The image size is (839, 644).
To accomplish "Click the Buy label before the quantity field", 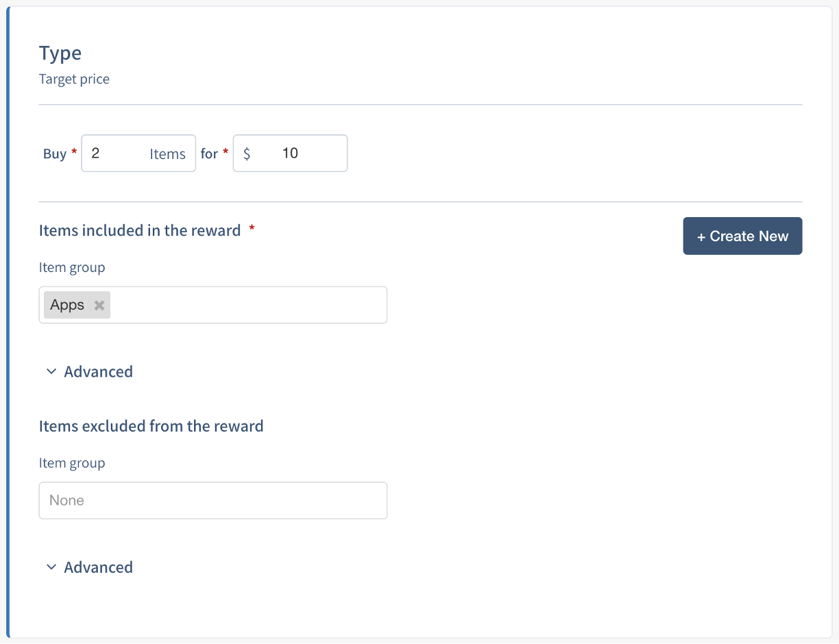I will tap(54, 153).
